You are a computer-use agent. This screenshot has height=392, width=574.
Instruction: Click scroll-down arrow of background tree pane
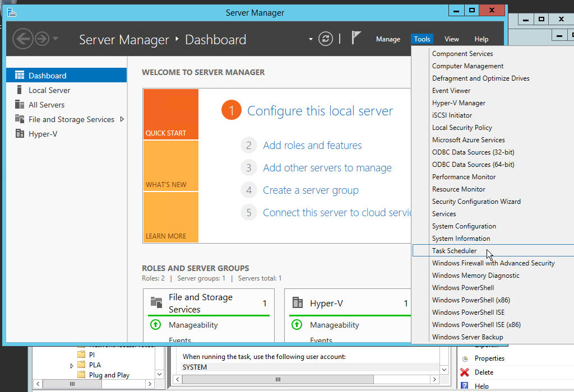[x=159, y=374]
